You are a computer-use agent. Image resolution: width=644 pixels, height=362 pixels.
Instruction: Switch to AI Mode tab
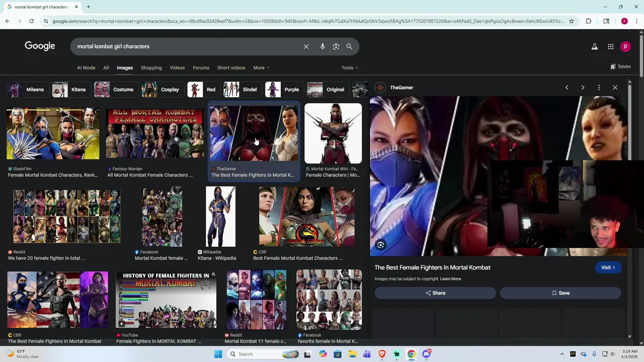[x=86, y=68]
